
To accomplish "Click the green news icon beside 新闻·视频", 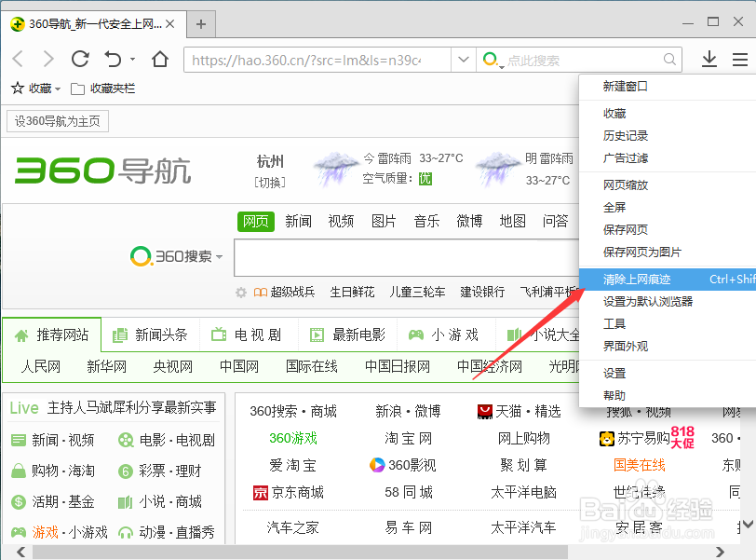I will click(x=19, y=440).
